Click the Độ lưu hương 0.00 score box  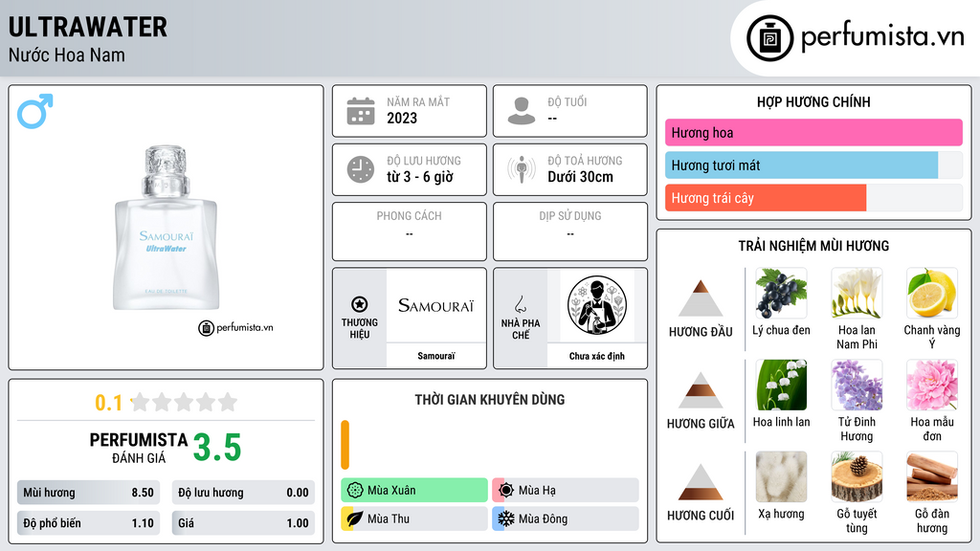click(243, 493)
